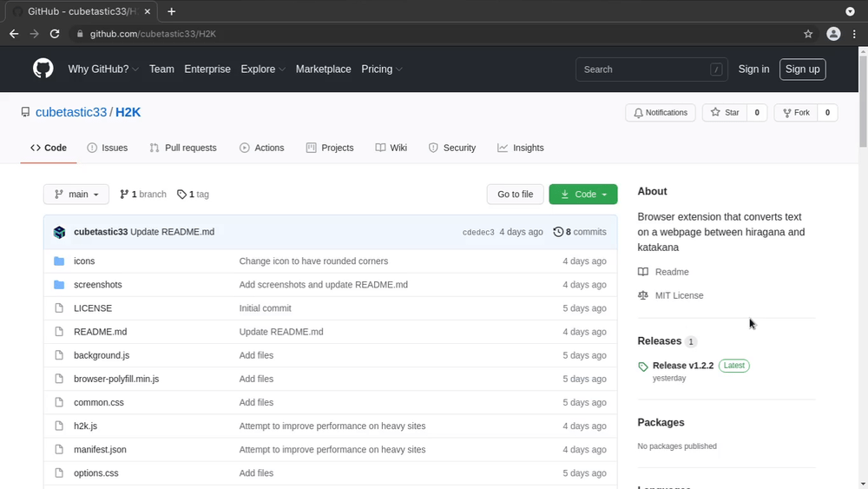Click the site lock icon in address bar
Screen dimensions: 868x489
click(80, 34)
